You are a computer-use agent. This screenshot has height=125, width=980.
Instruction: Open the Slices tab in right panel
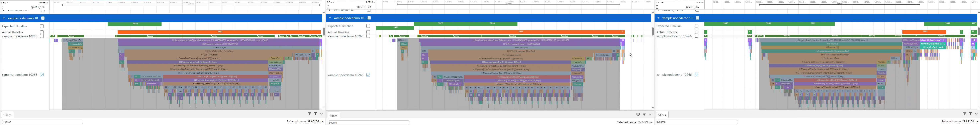click(x=662, y=115)
